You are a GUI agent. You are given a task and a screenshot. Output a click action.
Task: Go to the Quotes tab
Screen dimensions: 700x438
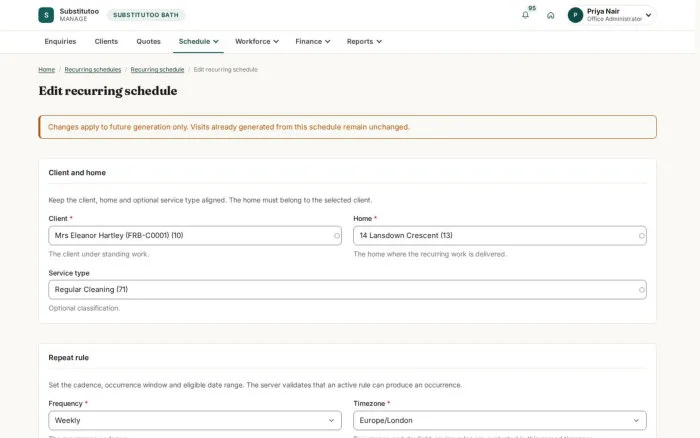148,42
